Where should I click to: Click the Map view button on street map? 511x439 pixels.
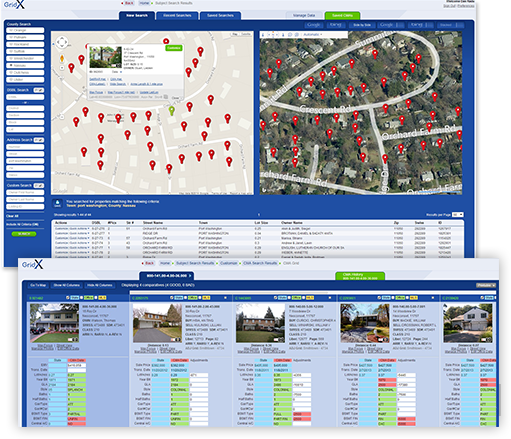[x=235, y=34]
